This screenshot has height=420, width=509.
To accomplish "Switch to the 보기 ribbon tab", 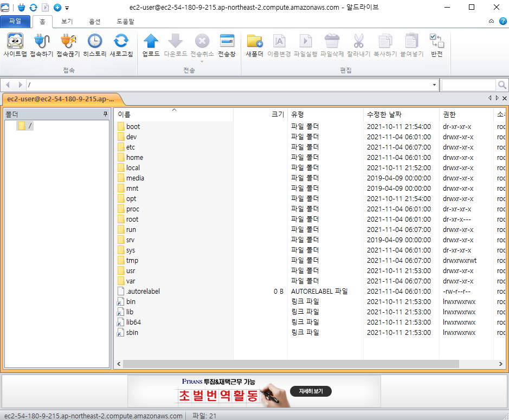I will point(67,22).
